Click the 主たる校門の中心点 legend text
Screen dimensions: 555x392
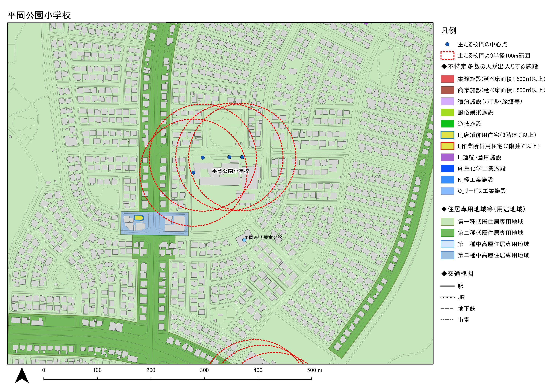(482, 44)
